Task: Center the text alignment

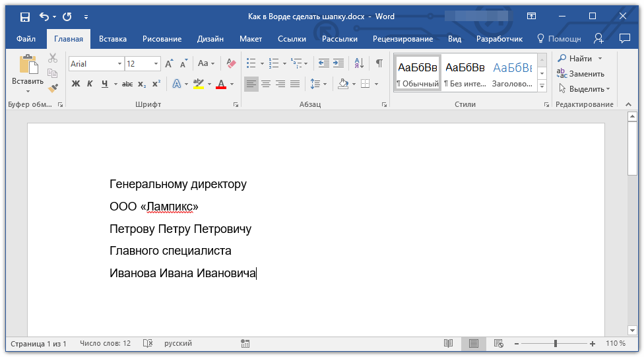Action: pyautogui.click(x=266, y=84)
